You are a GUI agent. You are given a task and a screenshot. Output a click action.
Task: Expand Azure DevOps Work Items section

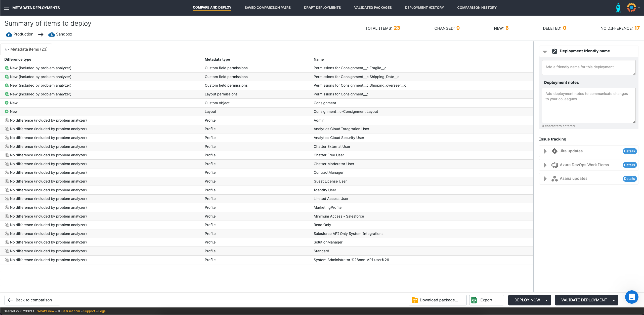click(x=545, y=165)
